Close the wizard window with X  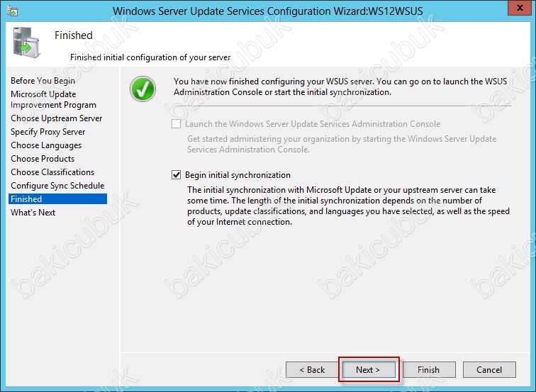(x=520, y=8)
